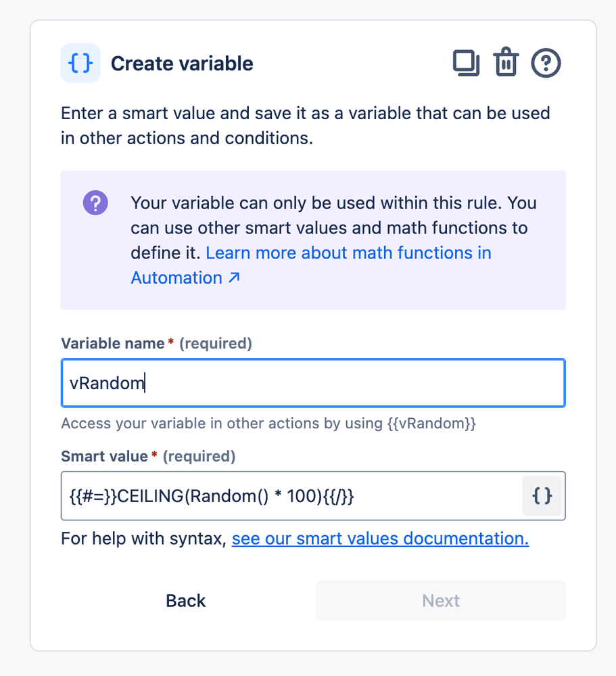This screenshot has width=616, height=676.
Task: Open help using the circled question mark icon
Action: click(x=546, y=63)
